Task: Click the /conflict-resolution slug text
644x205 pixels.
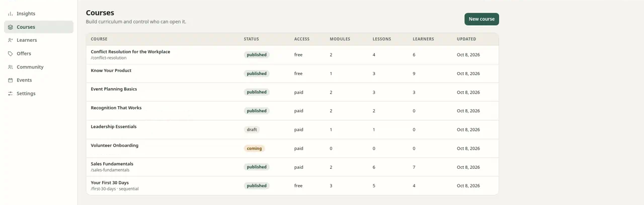Action: (109, 58)
